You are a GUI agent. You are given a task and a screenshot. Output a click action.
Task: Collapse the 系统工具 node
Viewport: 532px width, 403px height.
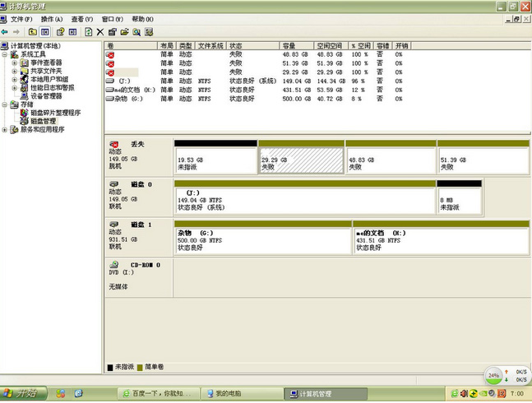6,54
